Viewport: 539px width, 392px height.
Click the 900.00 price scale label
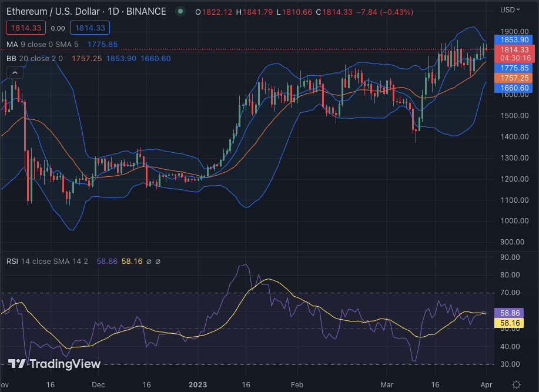(x=512, y=242)
